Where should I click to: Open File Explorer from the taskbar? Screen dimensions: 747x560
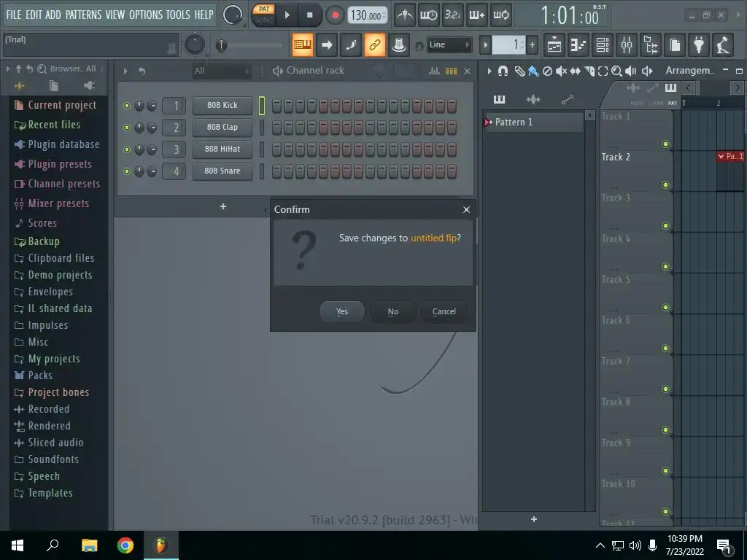click(89, 545)
